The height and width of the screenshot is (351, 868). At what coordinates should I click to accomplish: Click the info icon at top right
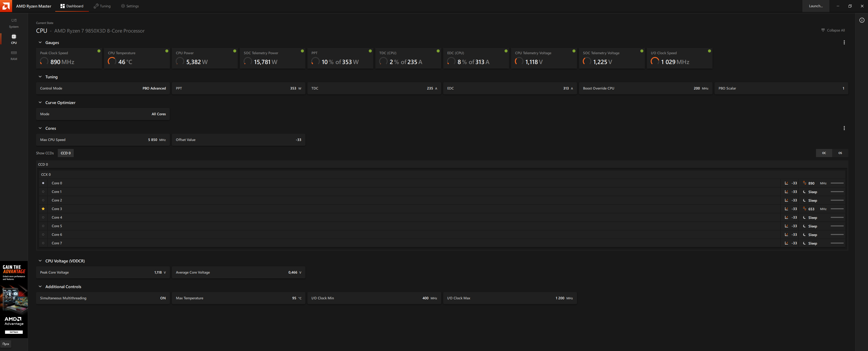click(862, 20)
